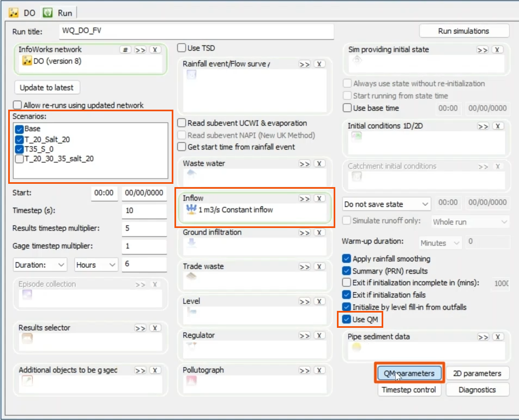Check the T_20_30_35_salt_20 scenario
Viewport: 519px width, 420px height.
coord(17,157)
